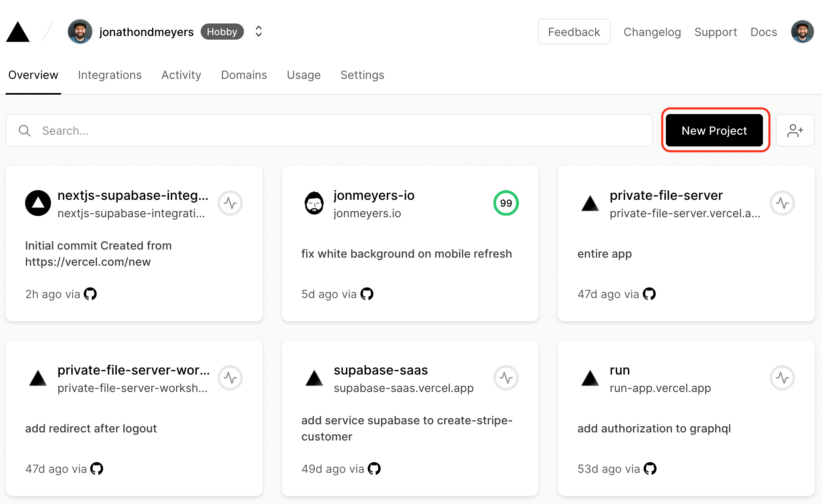Click the 99 score badge on jonmeyers-io
822x504 pixels.
tap(506, 203)
